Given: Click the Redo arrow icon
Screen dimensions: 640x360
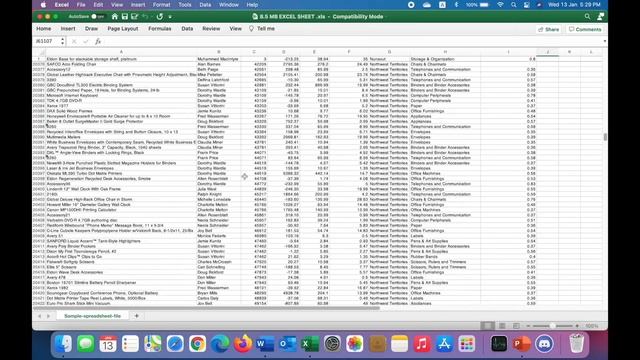Looking at the screenshot, I should [x=160, y=16].
